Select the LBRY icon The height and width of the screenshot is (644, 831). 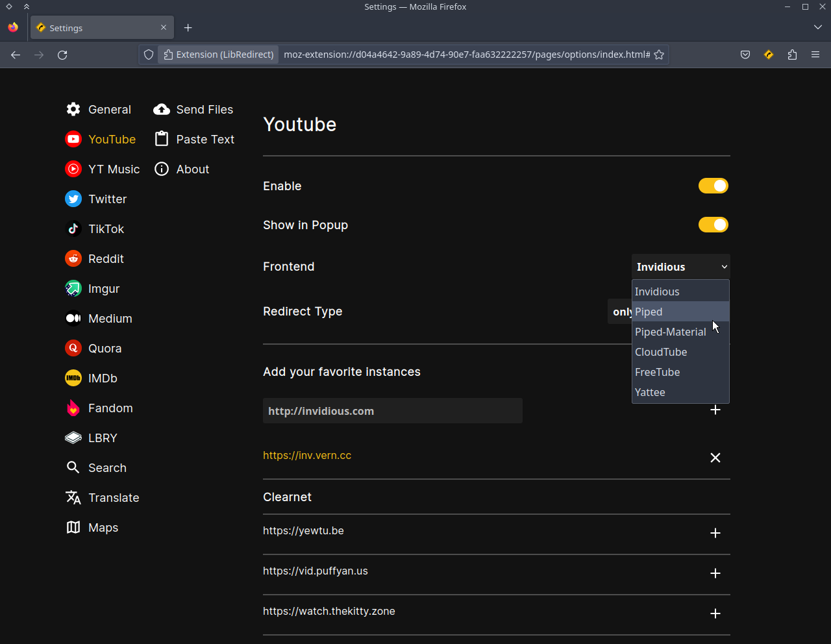coord(73,438)
